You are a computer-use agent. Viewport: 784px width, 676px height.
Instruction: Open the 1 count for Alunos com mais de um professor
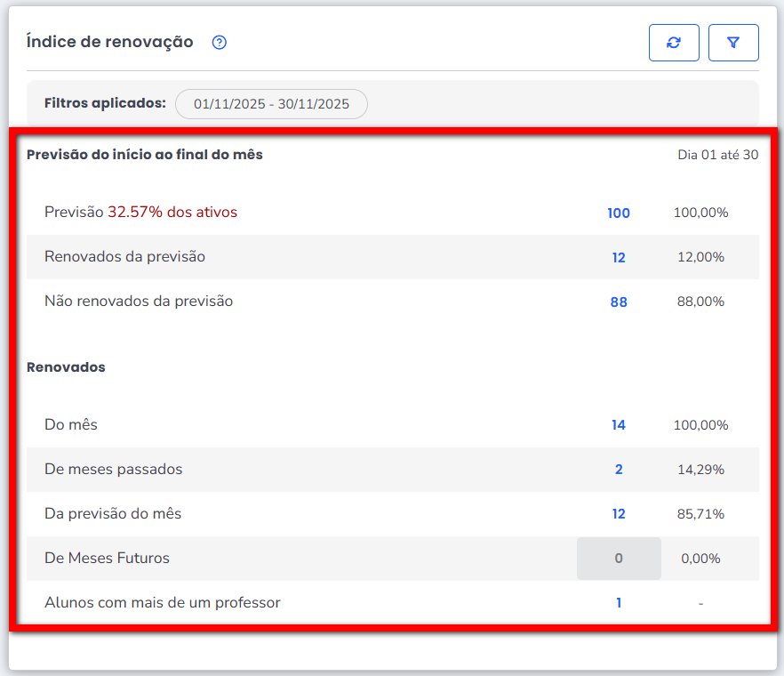point(619,603)
